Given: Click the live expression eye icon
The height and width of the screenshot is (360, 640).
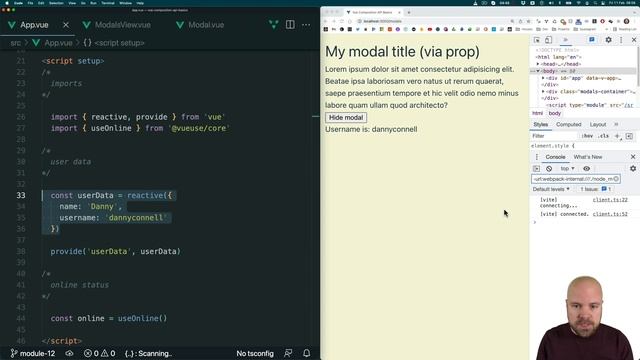Looking at the screenshot, I should 587,169.
